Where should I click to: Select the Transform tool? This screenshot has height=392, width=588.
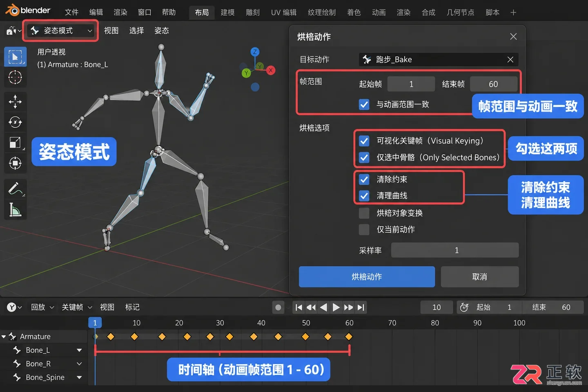(x=15, y=163)
